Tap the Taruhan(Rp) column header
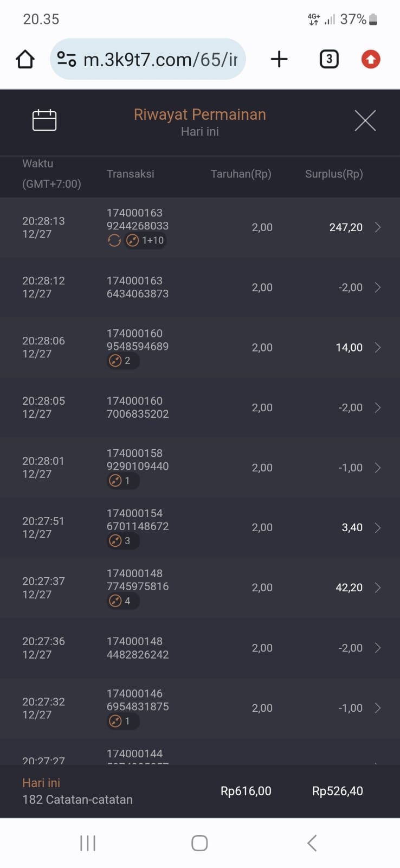Viewport: 400px width, 868px height. pos(241,174)
